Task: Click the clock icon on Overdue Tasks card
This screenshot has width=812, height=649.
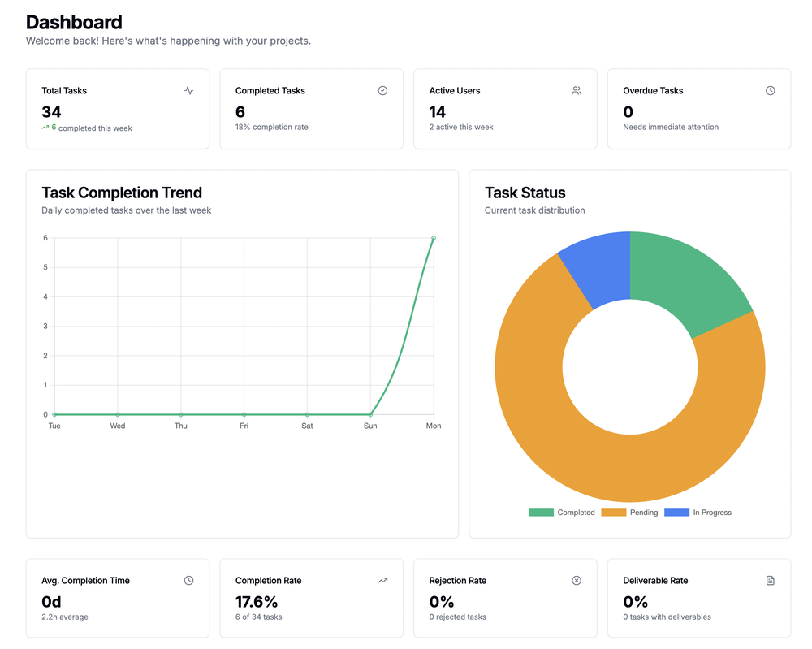Action: [x=771, y=91]
